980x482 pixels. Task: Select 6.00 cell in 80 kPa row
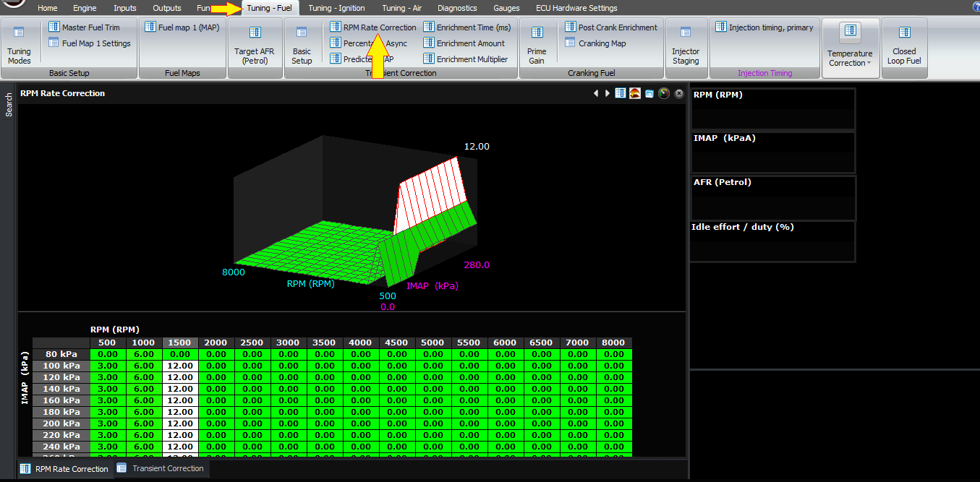click(144, 354)
